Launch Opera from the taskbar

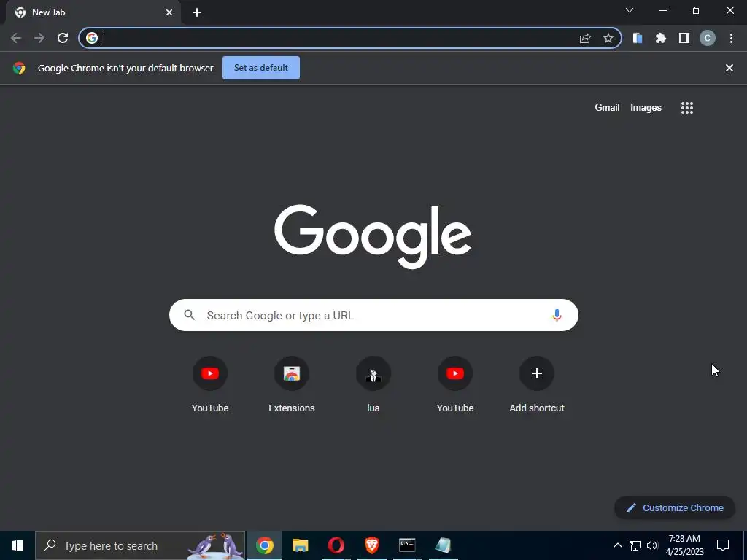pyautogui.click(x=336, y=545)
